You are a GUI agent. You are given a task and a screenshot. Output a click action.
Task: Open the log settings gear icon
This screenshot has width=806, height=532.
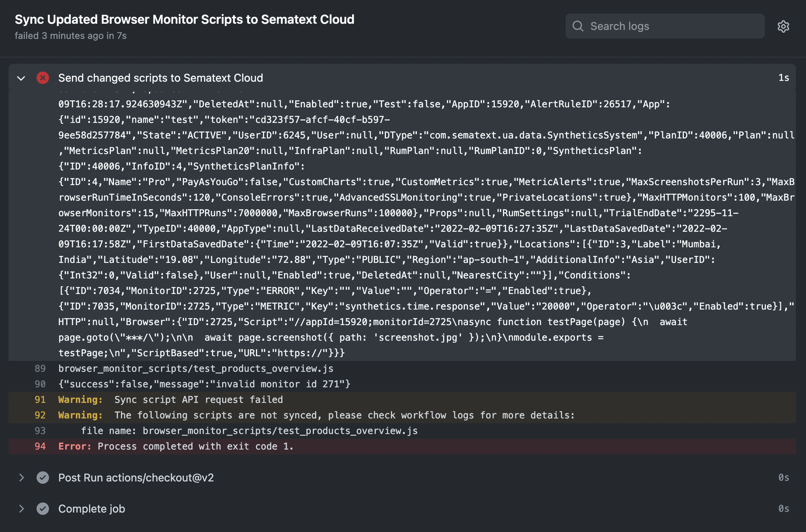[x=783, y=26]
